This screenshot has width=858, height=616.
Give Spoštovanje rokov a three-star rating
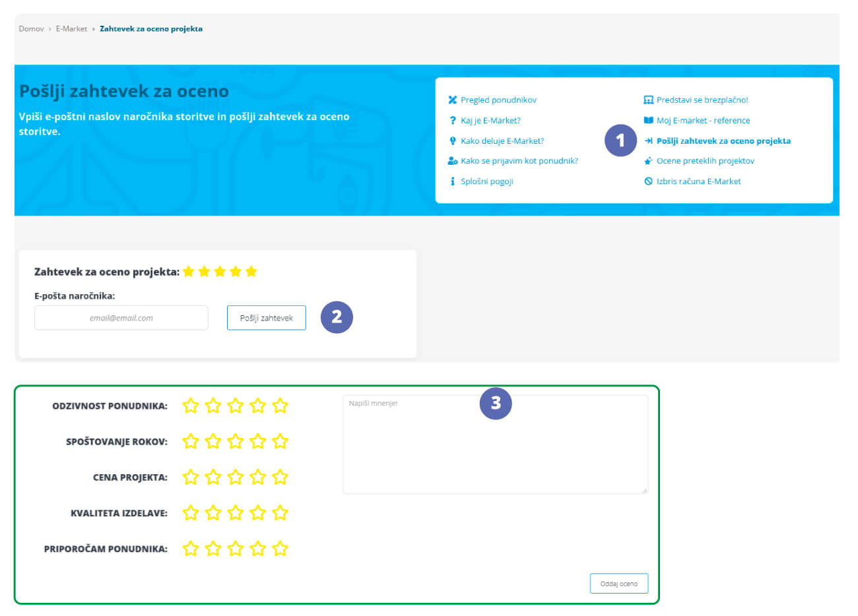[x=236, y=441]
